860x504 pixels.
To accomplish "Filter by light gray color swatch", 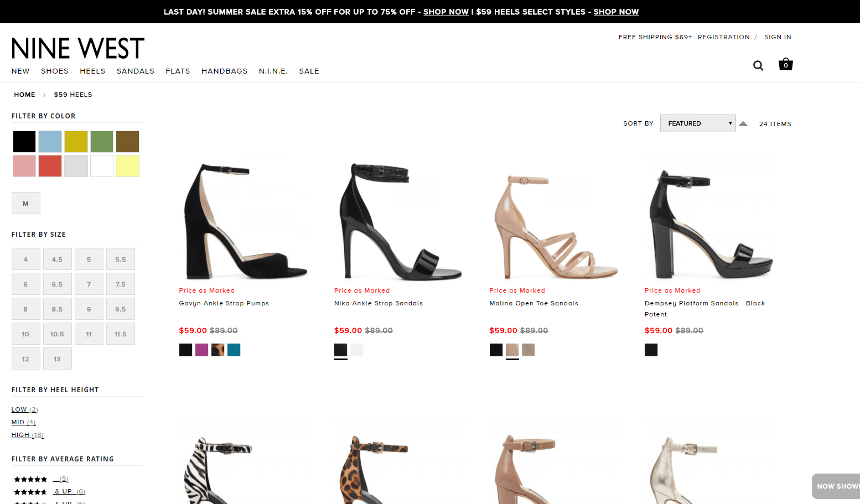I will 76,166.
